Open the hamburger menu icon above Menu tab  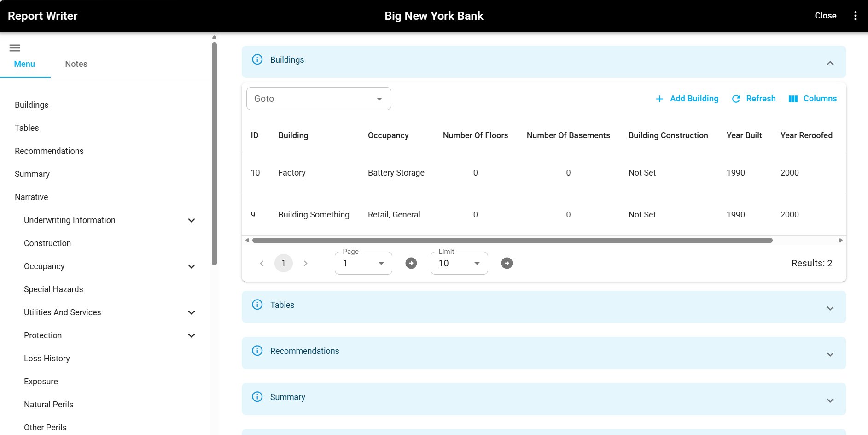[x=15, y=48]
